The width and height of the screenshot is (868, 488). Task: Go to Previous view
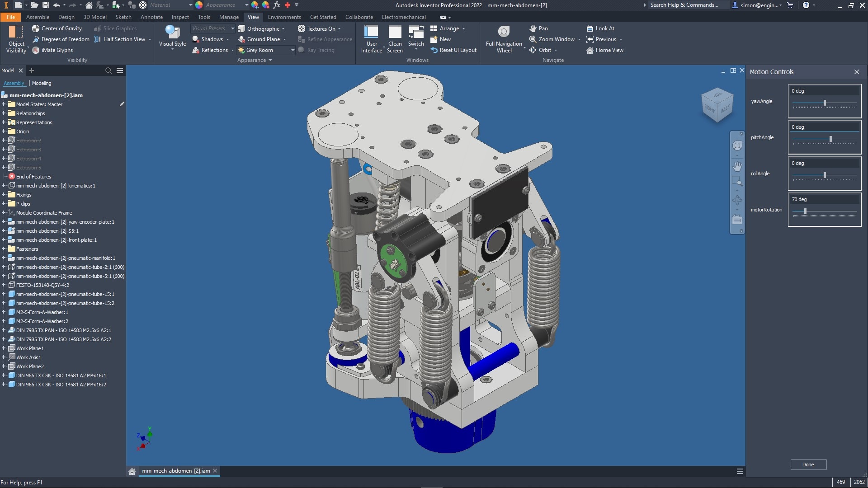point(601,39)
